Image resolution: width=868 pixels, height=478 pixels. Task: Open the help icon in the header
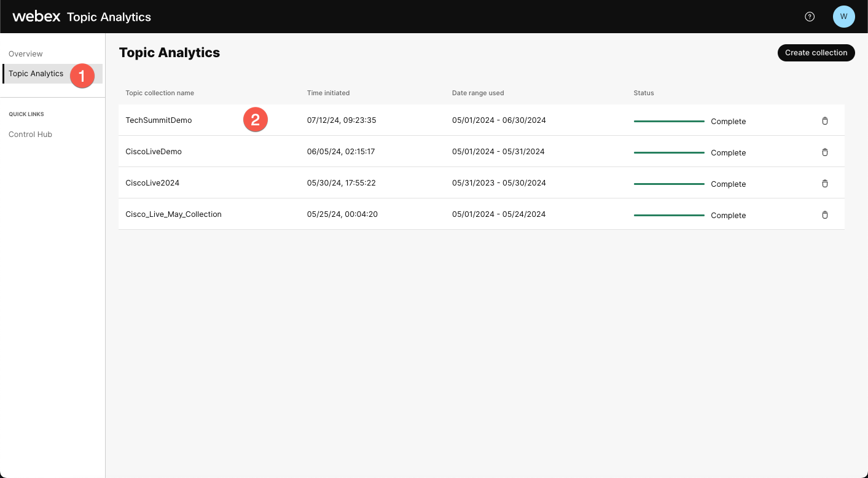coord(809,17)
